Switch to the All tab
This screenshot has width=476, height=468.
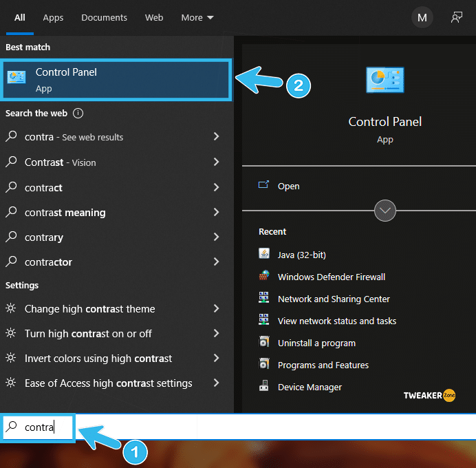pyautogui.click(x=20, y=18)
